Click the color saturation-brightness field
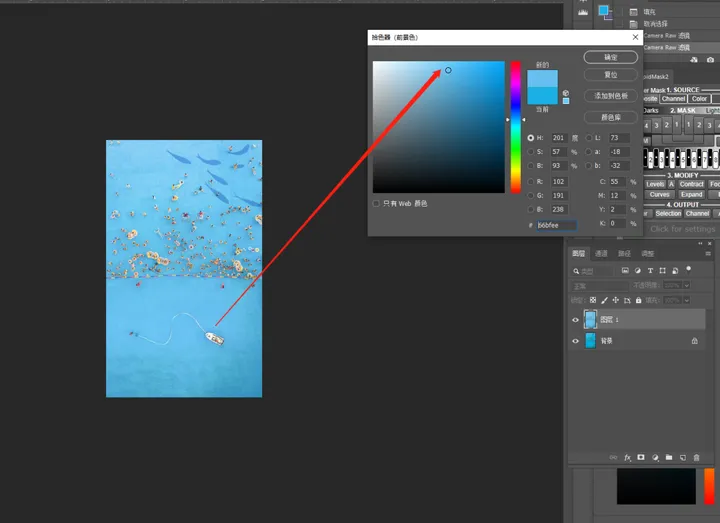 (x=439, y=127)
